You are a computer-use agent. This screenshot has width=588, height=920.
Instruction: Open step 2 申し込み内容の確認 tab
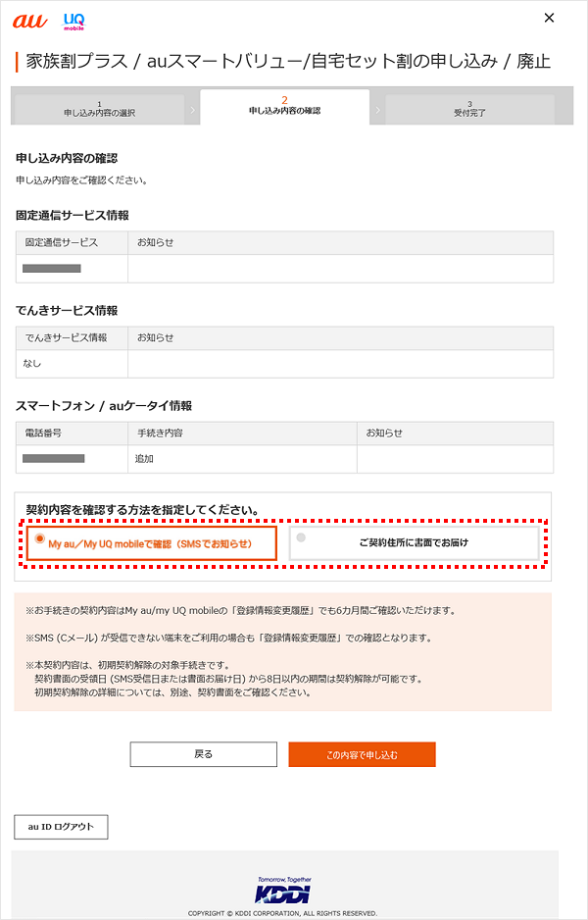(x=285, y=107)
